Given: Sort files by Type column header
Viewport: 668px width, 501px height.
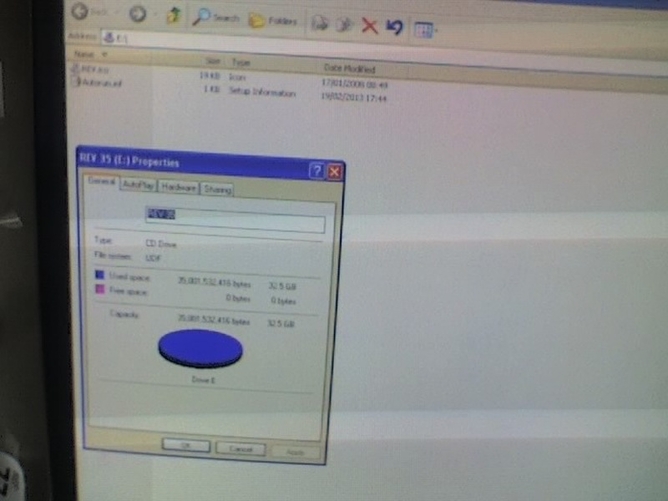Looking at the screenshot, I should (241, 63).
